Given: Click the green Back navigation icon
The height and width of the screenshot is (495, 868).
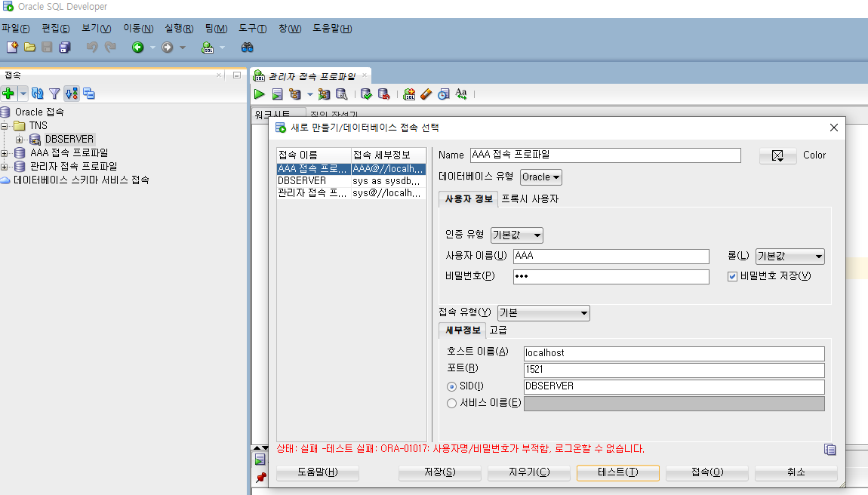Looking at the screenshot, I should pyautogui.click(x=138, y=48).
